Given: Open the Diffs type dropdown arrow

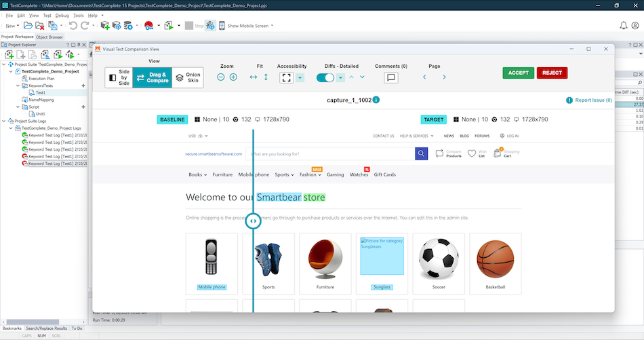Looking at the screenshot, I should 341,77.
